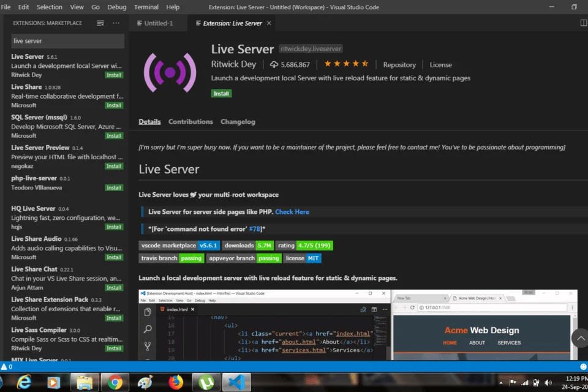Screen dimensions: 588x392
Task: Install Live Share Audio extension
Action: pos(114,257)
